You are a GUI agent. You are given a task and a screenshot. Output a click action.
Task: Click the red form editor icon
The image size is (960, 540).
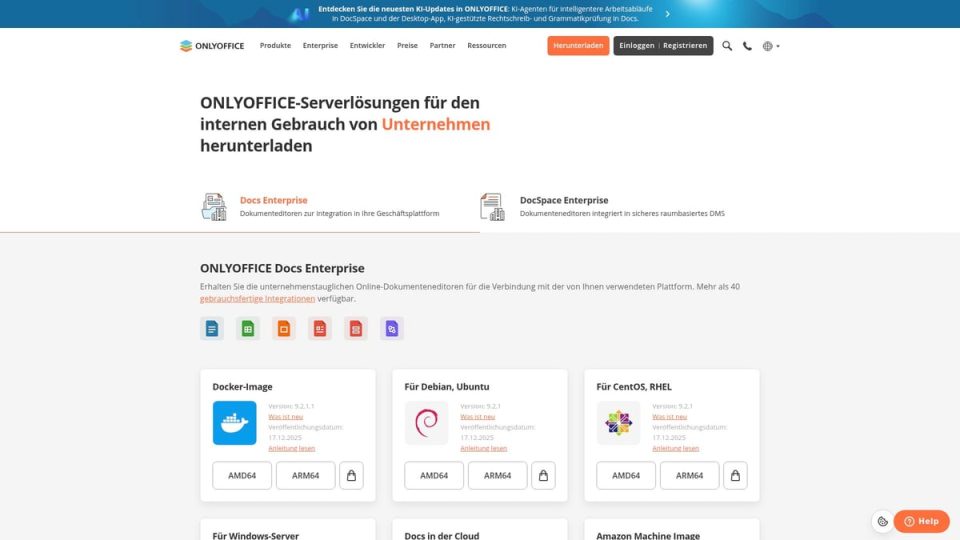point(320,329)
